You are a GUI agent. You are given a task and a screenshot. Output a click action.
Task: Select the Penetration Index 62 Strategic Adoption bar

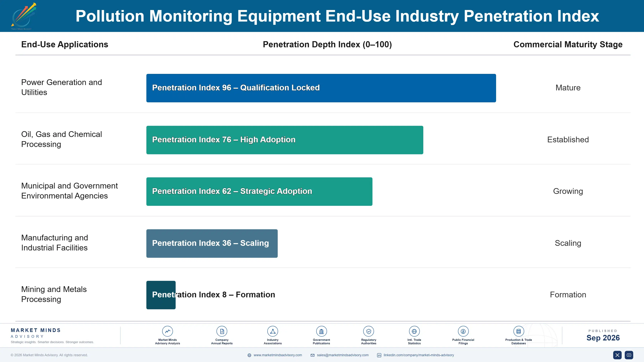[259, 192]
